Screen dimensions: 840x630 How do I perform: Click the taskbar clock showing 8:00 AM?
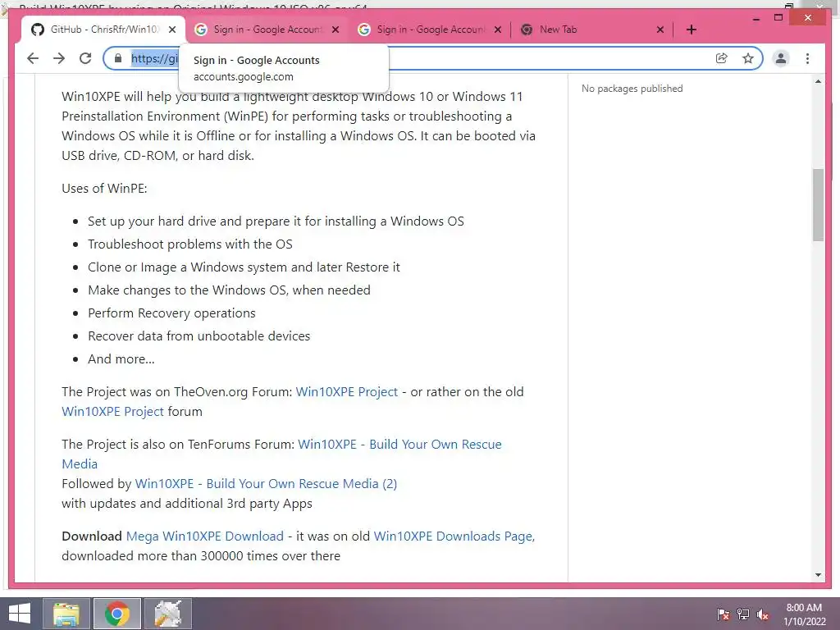point(804,614)
